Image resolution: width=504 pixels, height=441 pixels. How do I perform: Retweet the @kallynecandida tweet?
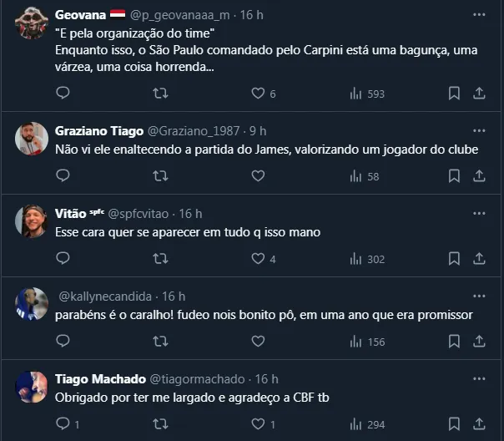point(160,342)
